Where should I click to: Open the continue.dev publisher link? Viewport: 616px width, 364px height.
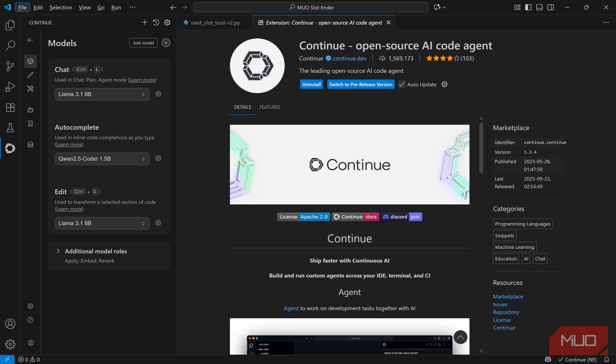pos(349,58)
